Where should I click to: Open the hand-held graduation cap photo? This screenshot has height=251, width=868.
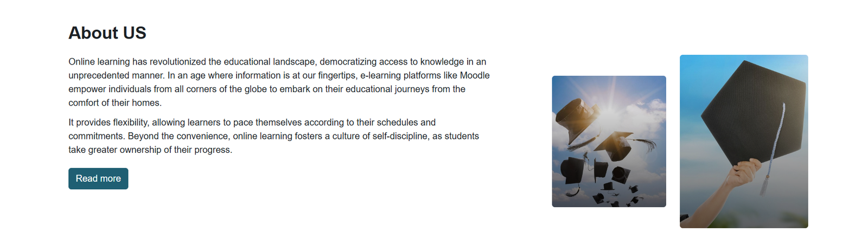tap(744, 141)
